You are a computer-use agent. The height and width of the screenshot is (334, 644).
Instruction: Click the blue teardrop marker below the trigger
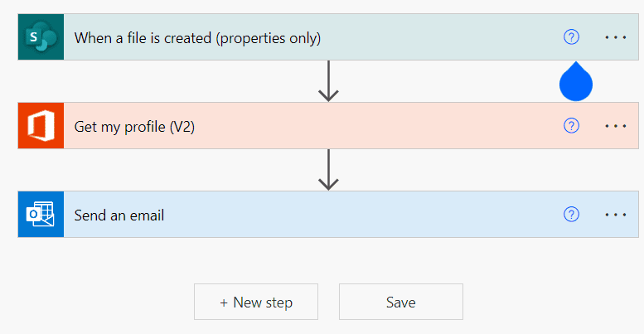pyautogui.click(x=576, y=83)
